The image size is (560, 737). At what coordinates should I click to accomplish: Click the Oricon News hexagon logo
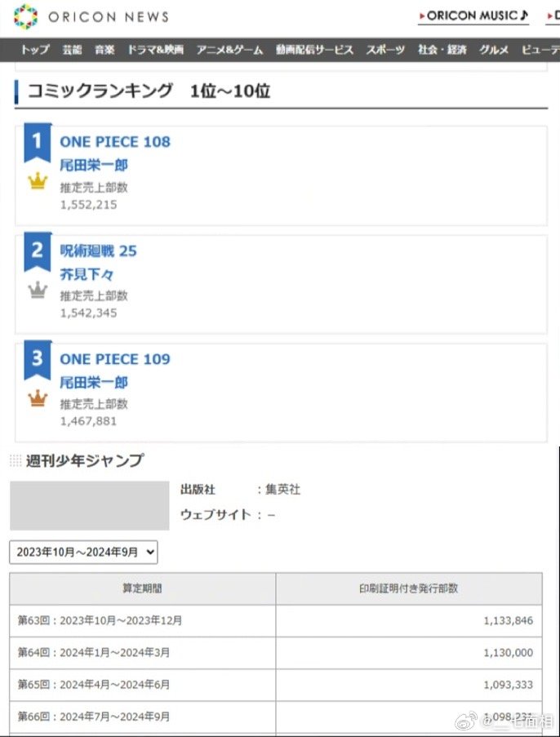25,16
